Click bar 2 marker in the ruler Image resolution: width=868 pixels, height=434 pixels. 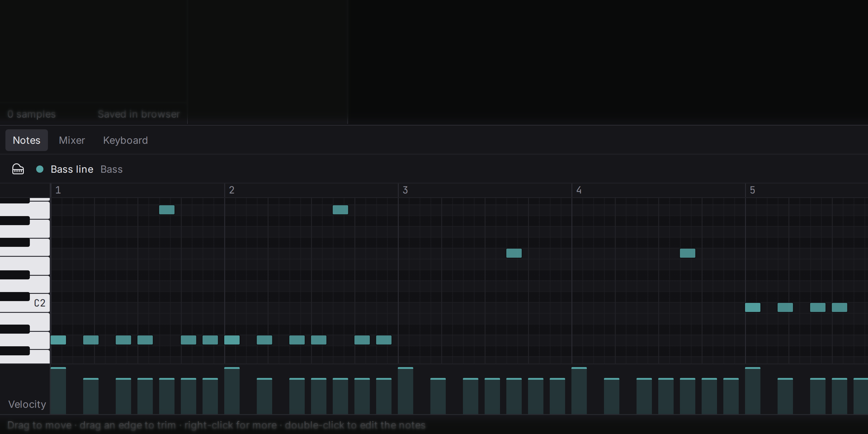pos(231,190)
